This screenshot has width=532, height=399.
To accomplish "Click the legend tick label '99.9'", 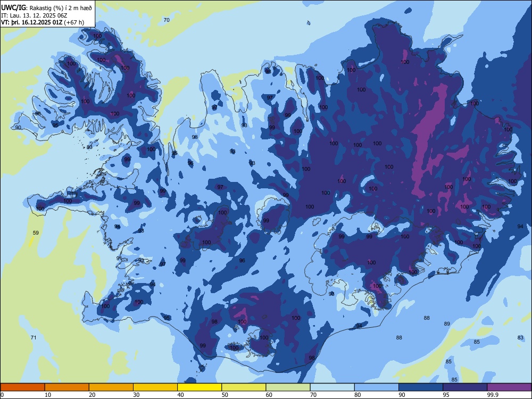I will pyautogui.click(x=493, y=395).
